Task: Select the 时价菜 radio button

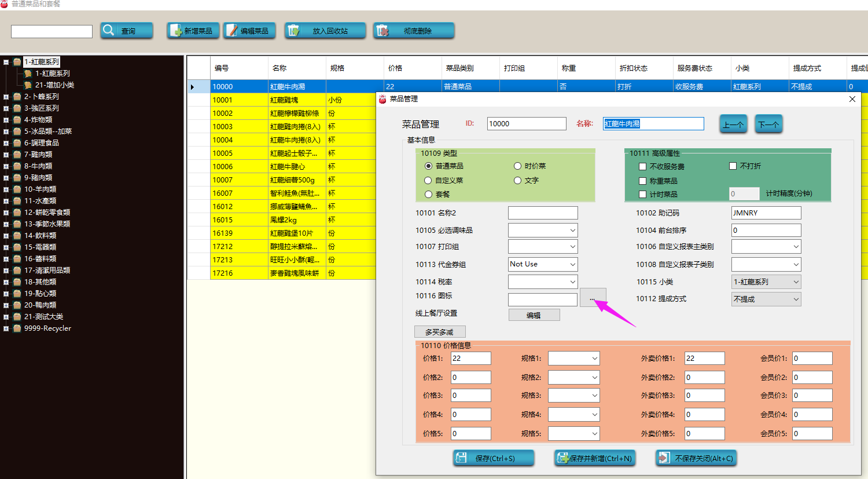Action: tap(517, 166)
